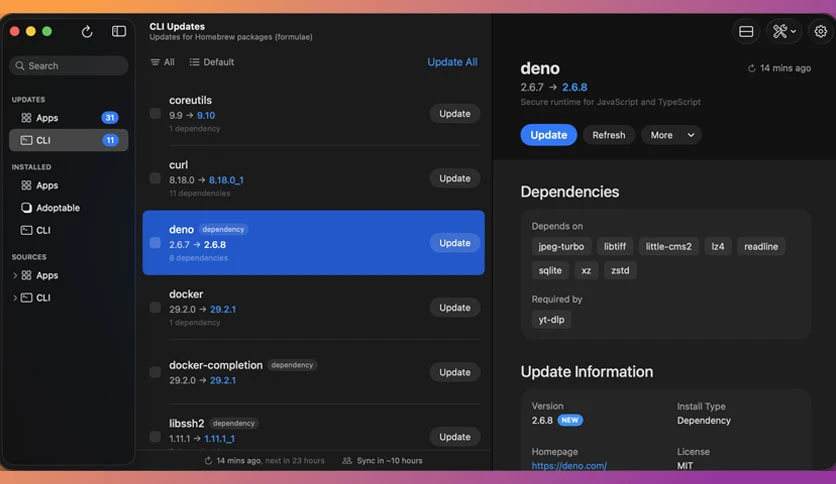
Task: Click xz dependency tag
Action: tap(586, 270)
